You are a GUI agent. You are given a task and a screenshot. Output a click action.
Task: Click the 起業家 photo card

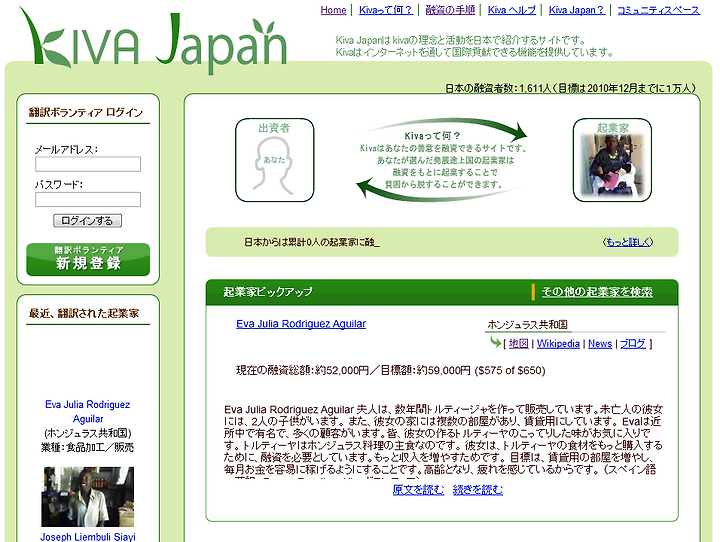point(612,160)
